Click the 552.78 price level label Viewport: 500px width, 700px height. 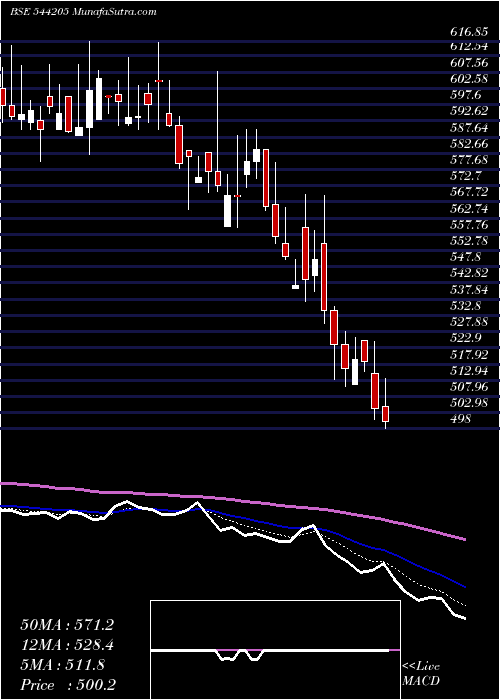467,240
